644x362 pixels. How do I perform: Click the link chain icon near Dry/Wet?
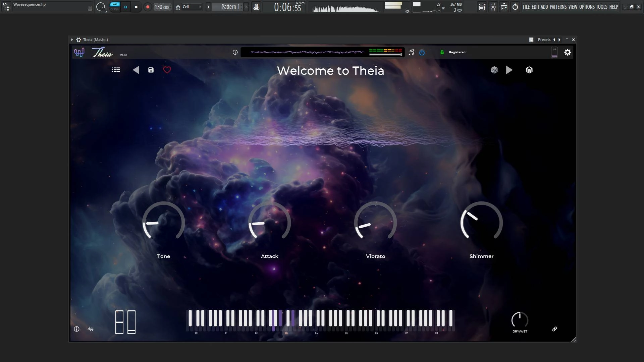[x=555, y=329]
